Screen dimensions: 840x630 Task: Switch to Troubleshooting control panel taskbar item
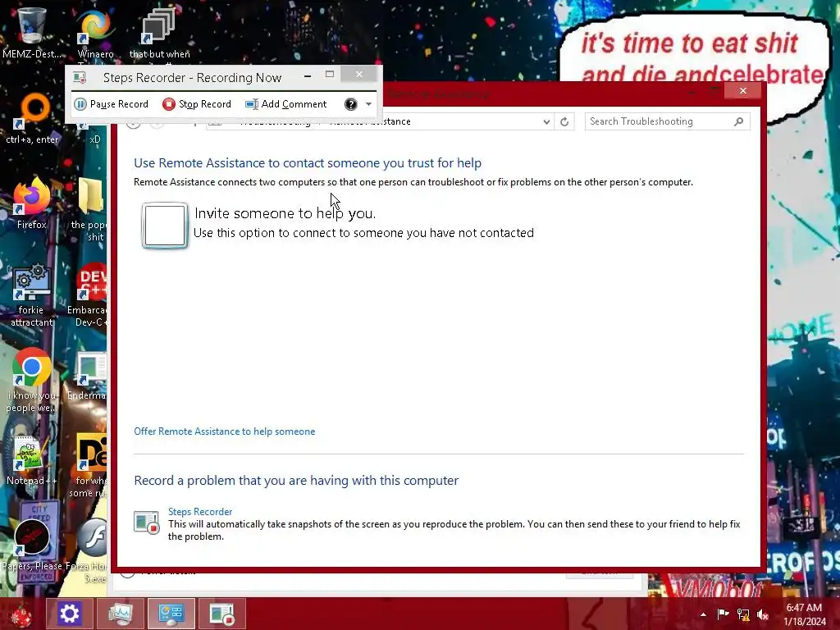click(171, 614)
